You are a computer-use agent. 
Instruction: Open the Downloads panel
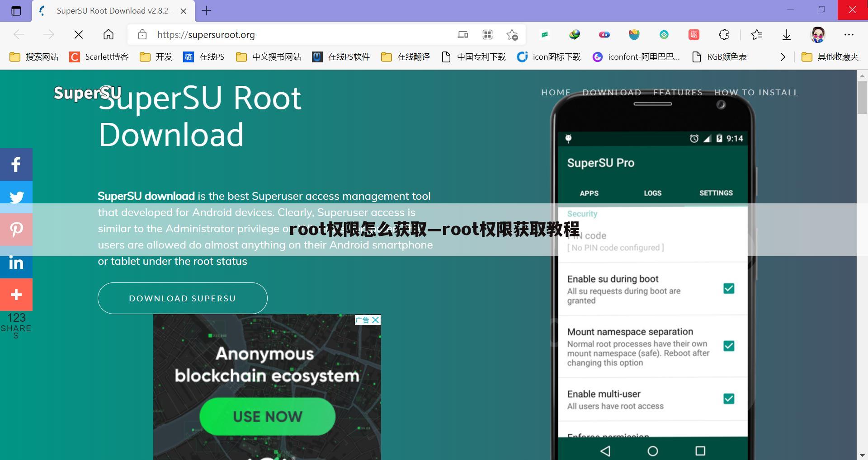(x=787, y=34)
